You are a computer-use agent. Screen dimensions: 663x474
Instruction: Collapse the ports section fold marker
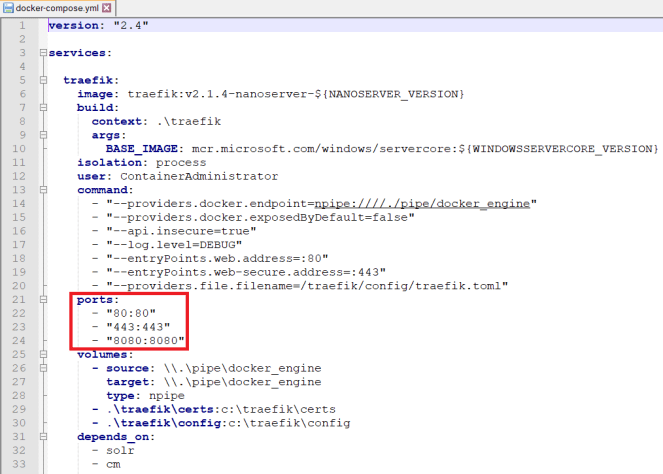point(42,299)
